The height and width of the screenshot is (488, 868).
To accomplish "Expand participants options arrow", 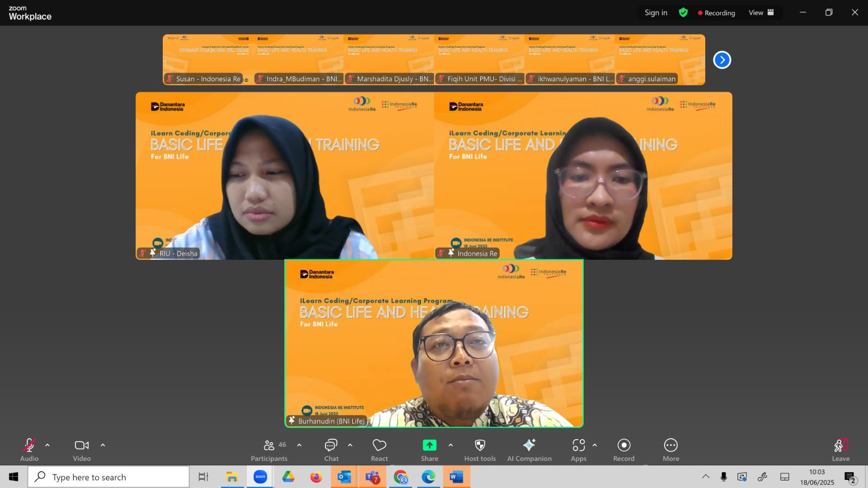I will click(299, 445).
